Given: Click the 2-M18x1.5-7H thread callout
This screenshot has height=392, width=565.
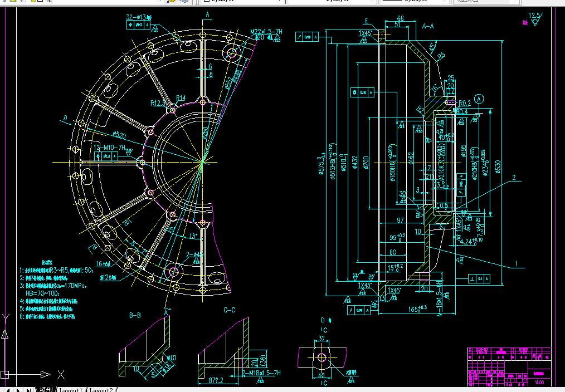Looking at the screenshot, I should (x=261, y=373).
